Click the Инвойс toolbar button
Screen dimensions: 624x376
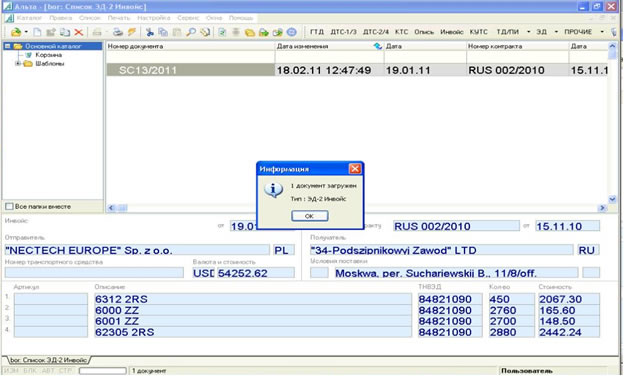452,32
